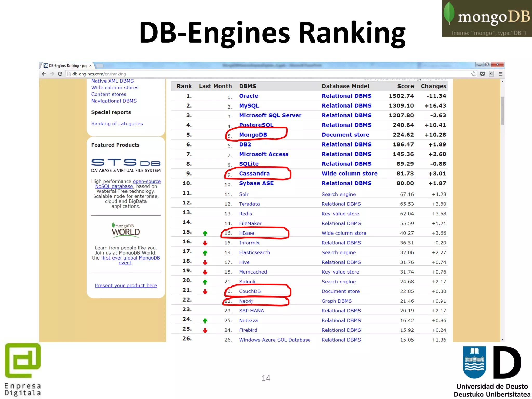
Task: Follow the NoSQL database link
Action: (114, 186)
